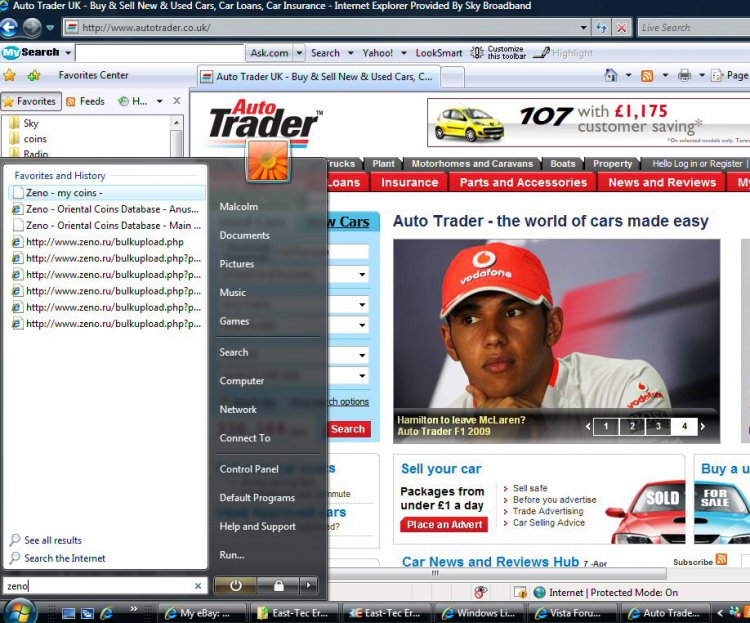This screenshot has width=750, height=623.
Task: Open Pictures from Start menu
Action: [x=237, y=264]
